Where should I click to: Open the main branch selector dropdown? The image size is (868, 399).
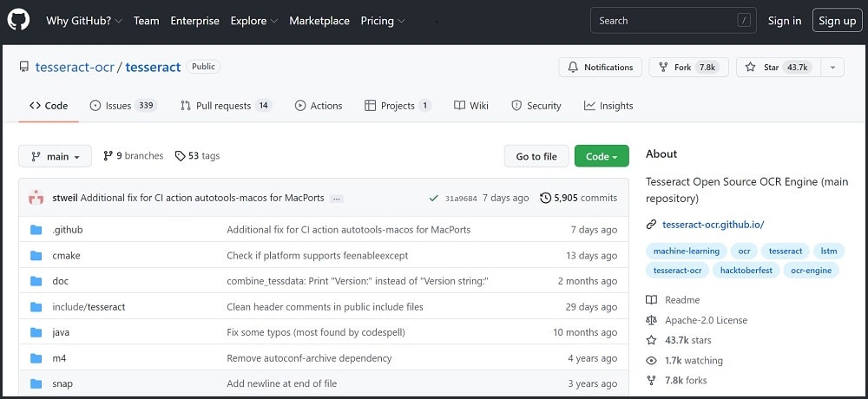click(55, 156)
